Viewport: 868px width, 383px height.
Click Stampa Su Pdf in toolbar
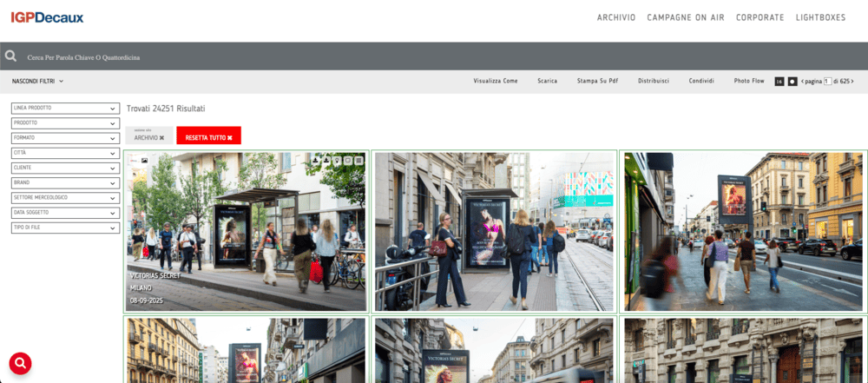point(597,81)
